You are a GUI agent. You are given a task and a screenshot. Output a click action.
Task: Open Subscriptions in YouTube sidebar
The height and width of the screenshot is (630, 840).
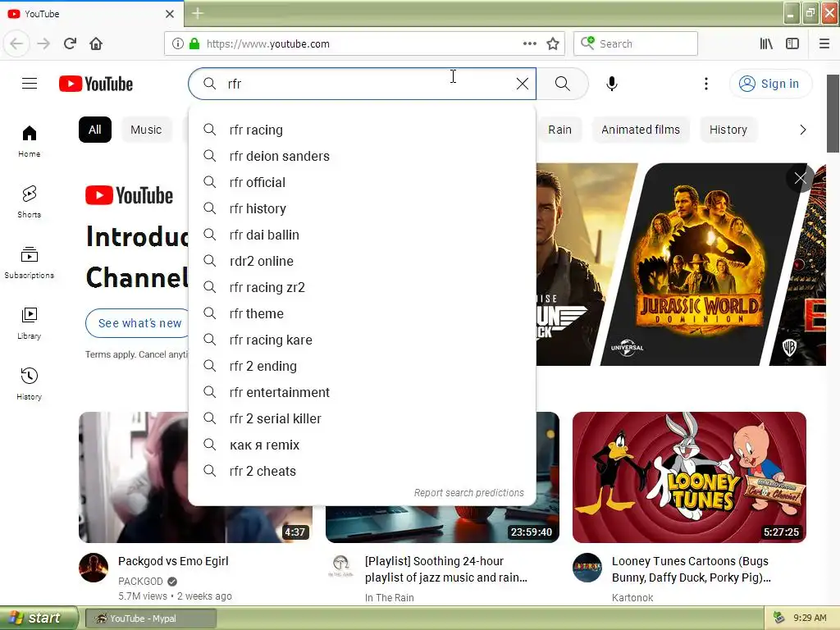[x=30, y=262]
